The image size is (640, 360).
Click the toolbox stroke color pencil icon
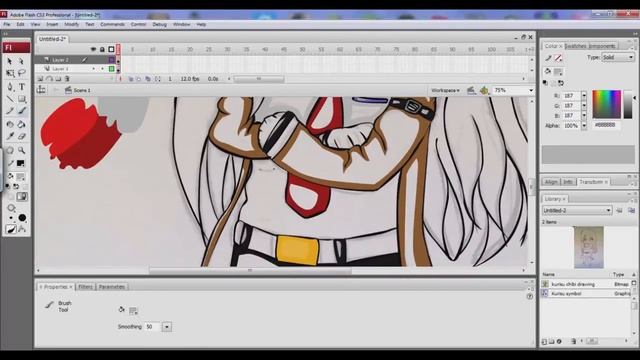(x=10, y=164)
